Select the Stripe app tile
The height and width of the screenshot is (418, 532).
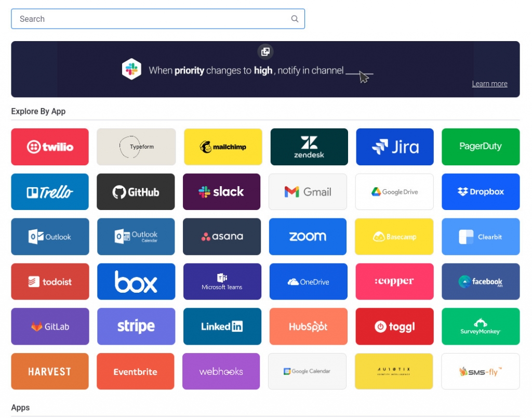(136, 326)
